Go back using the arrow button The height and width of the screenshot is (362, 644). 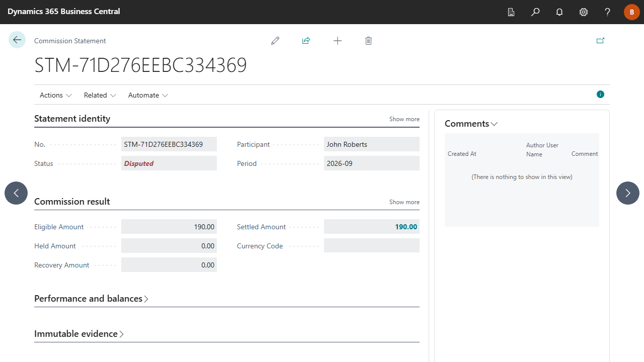point(17,40)
